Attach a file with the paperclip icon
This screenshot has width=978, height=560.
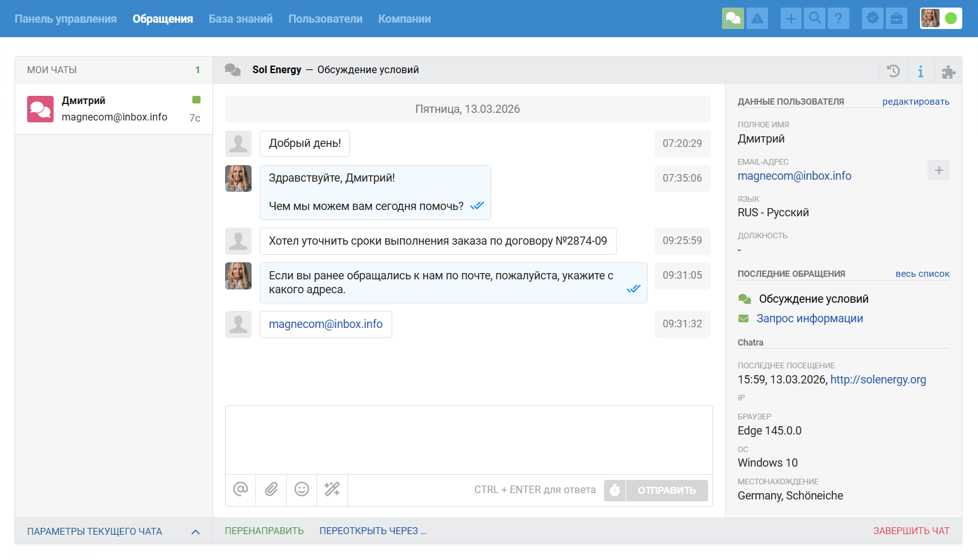[x=271, y=489]
